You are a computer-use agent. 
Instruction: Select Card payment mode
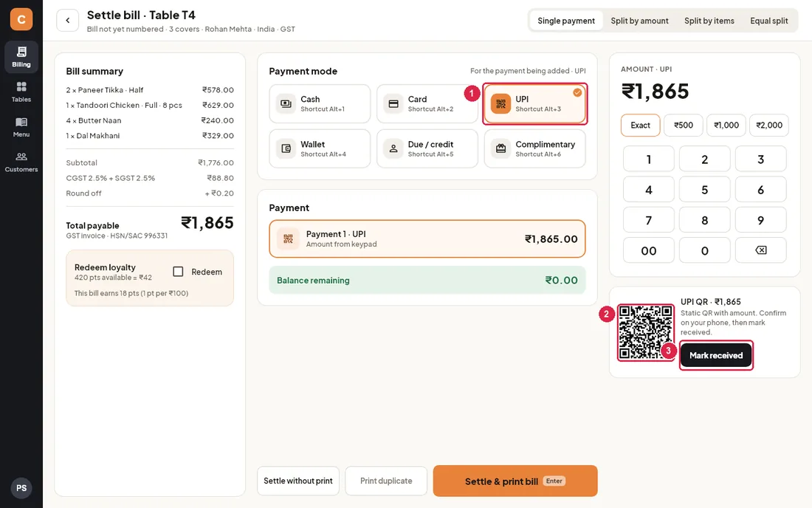click(427, 103)
